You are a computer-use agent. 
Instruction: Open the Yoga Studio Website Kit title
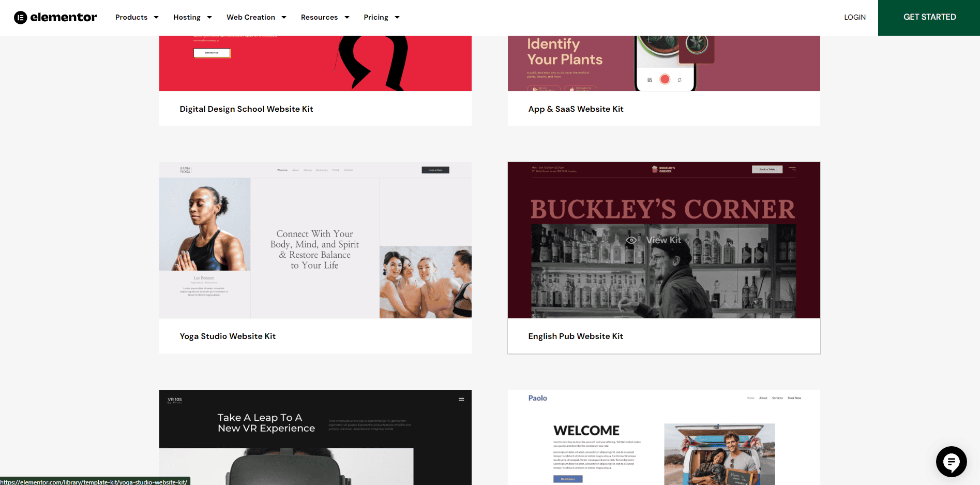tap(228, 336)
